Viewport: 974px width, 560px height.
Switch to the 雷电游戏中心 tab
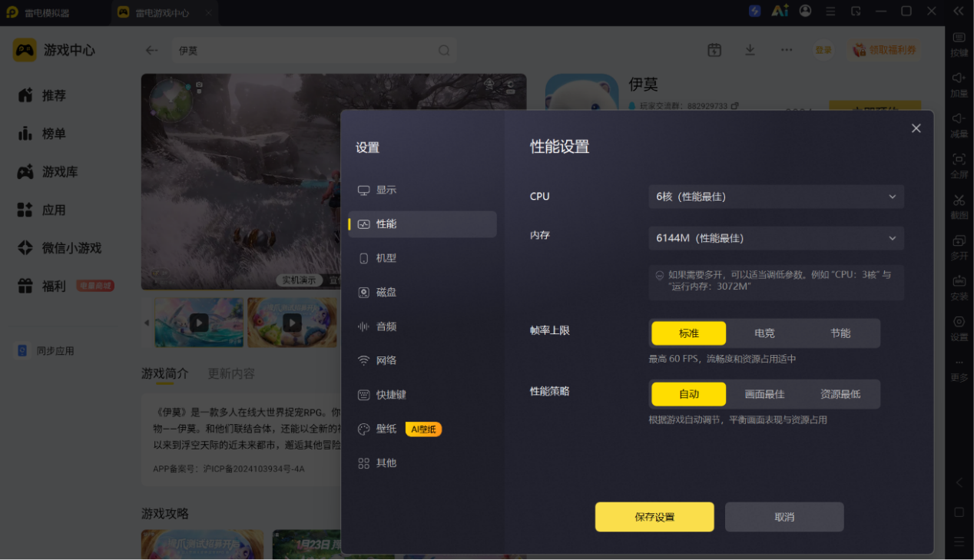pyautogui.click(x=165, y=12)
